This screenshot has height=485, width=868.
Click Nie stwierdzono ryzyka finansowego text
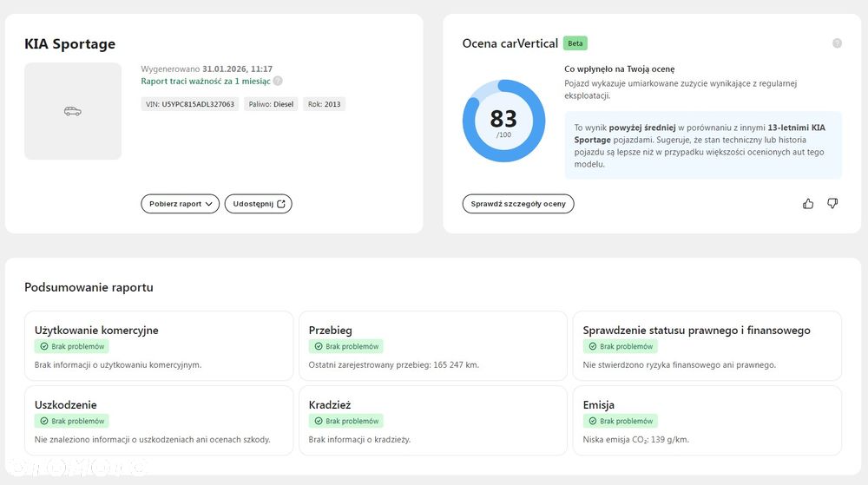pyautogui.click(x=680, y=365)
